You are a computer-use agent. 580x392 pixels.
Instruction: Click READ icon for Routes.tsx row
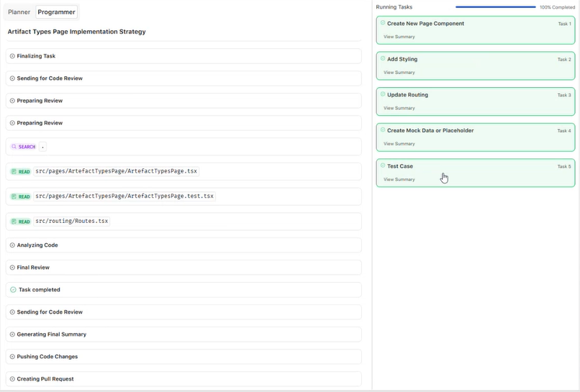(x=14, y=222)
